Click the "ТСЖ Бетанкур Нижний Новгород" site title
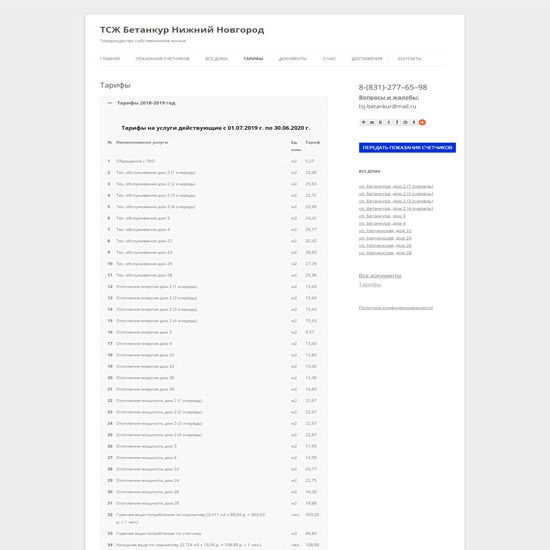The image size is (550, 550). point(182,30)
